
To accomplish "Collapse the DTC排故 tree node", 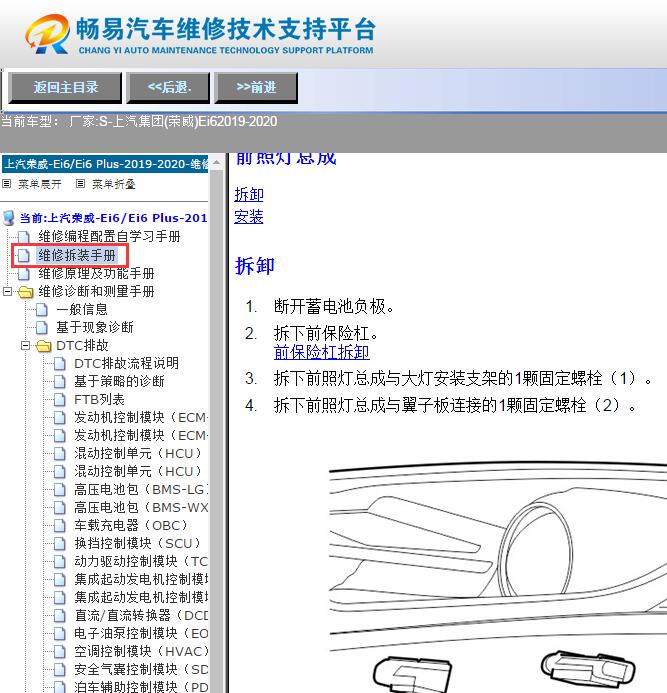I will 26,345.
